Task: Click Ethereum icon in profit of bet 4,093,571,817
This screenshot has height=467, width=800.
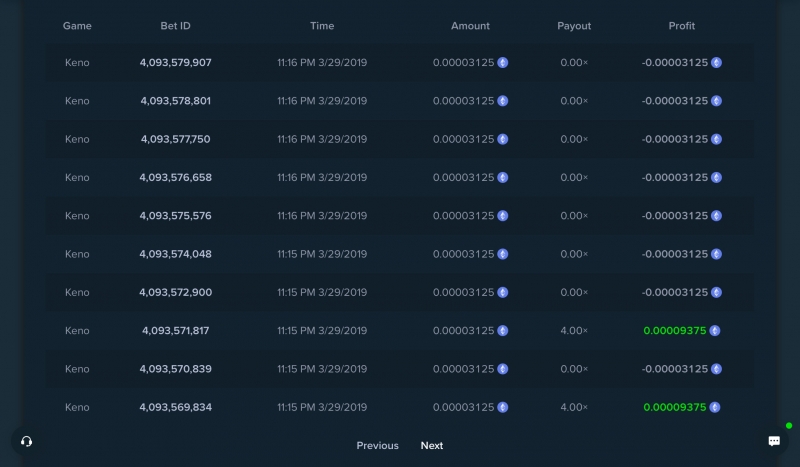Action: pos(715,330)
